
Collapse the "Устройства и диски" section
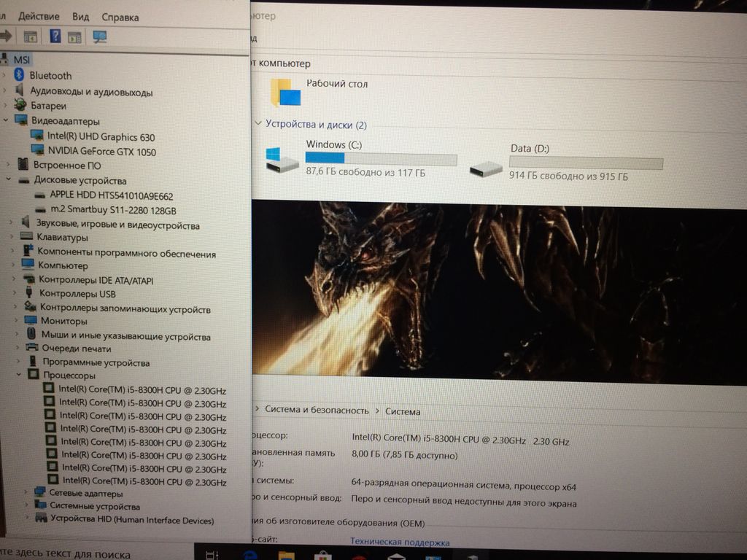tap(258, 124)
